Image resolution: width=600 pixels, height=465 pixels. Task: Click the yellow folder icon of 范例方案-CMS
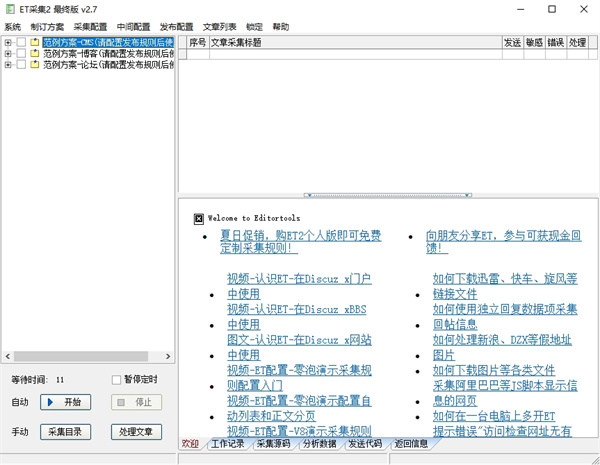coord(35,43)
